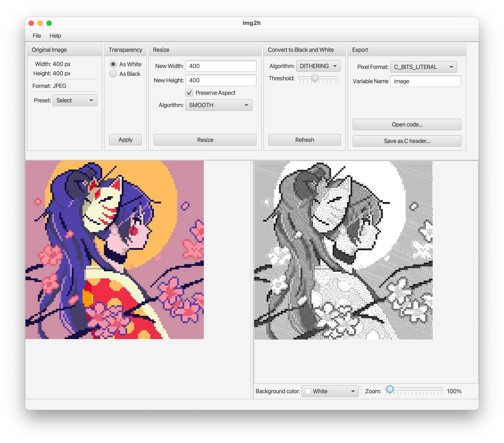Open the DITHERING algorithm dropdown
Image resolution: width=504 pixels, height=443 pixels.
click(x=318, y=66)
